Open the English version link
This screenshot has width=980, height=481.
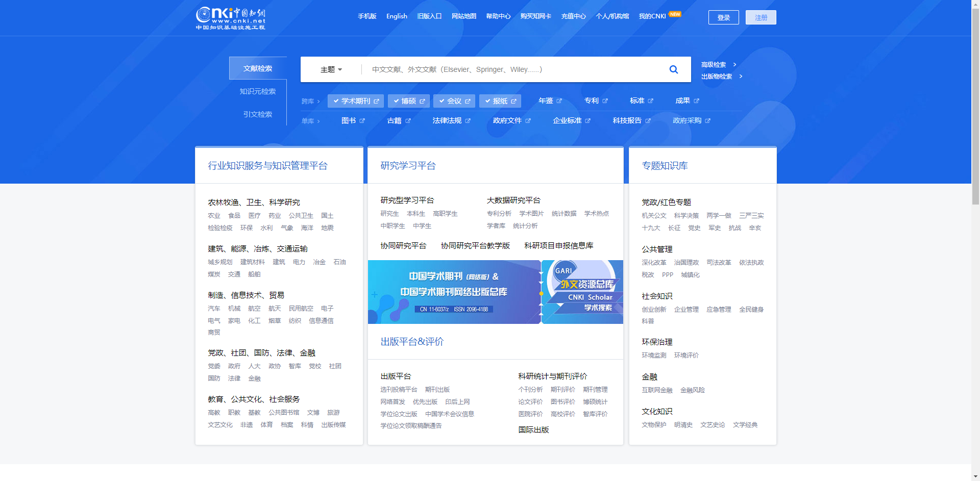point(397,16)
